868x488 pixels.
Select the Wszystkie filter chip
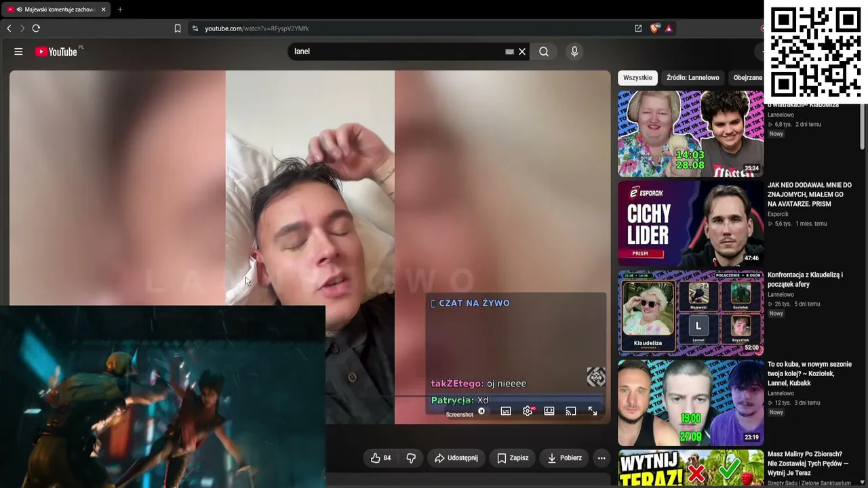637,77
